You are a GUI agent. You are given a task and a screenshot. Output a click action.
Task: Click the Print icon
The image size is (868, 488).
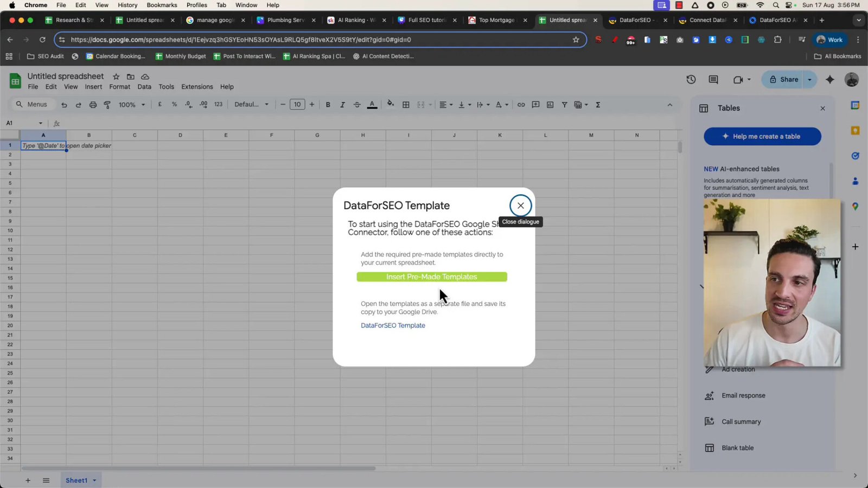pyautogui.click(x=93, y=105)
